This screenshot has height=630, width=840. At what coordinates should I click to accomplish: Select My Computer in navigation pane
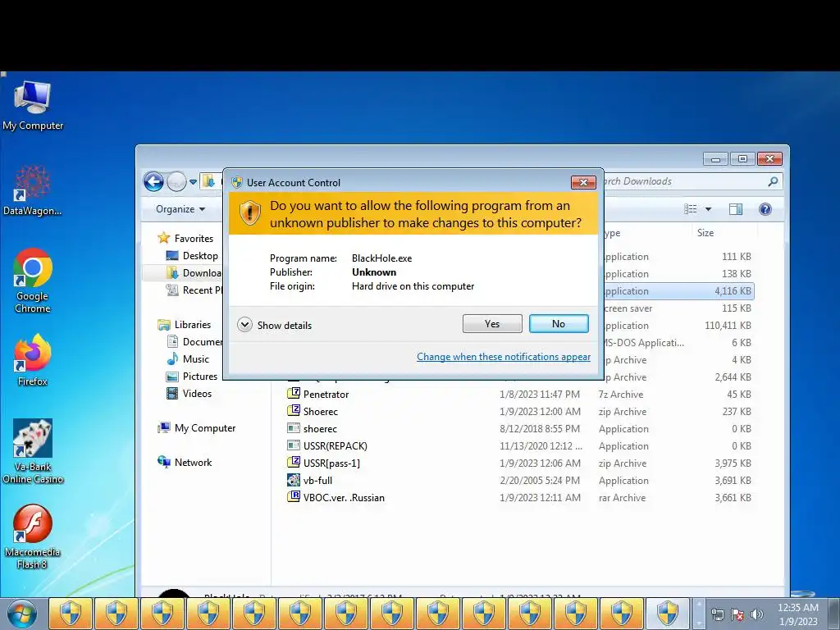(x=196, y=428)
